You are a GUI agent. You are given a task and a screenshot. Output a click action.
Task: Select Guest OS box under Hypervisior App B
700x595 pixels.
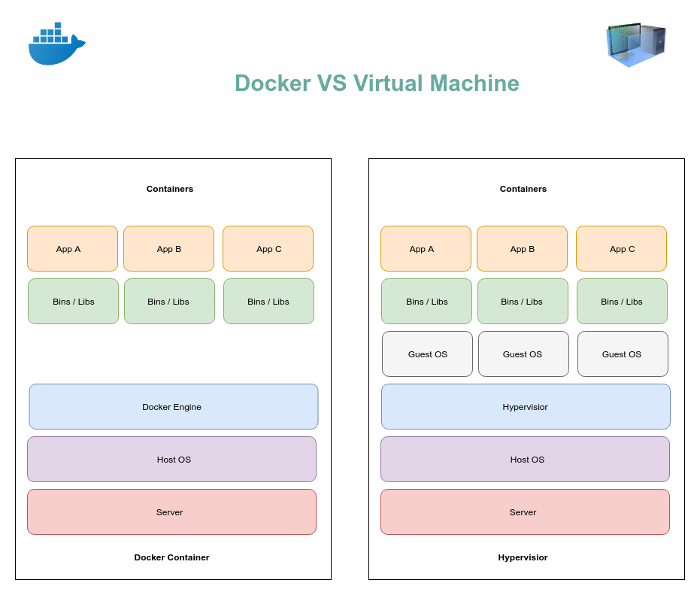point(523,354)
